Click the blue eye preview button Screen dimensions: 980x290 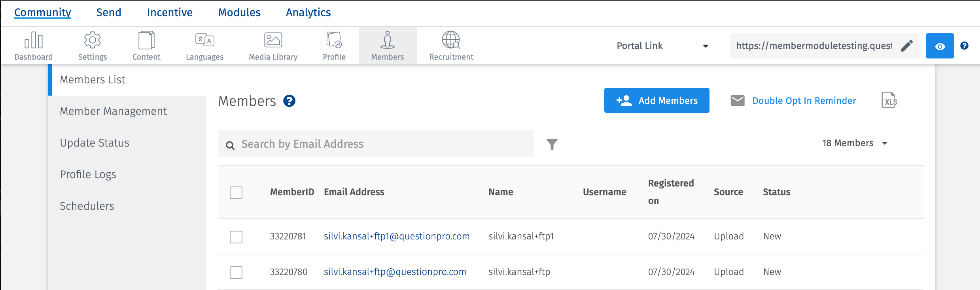940,46
